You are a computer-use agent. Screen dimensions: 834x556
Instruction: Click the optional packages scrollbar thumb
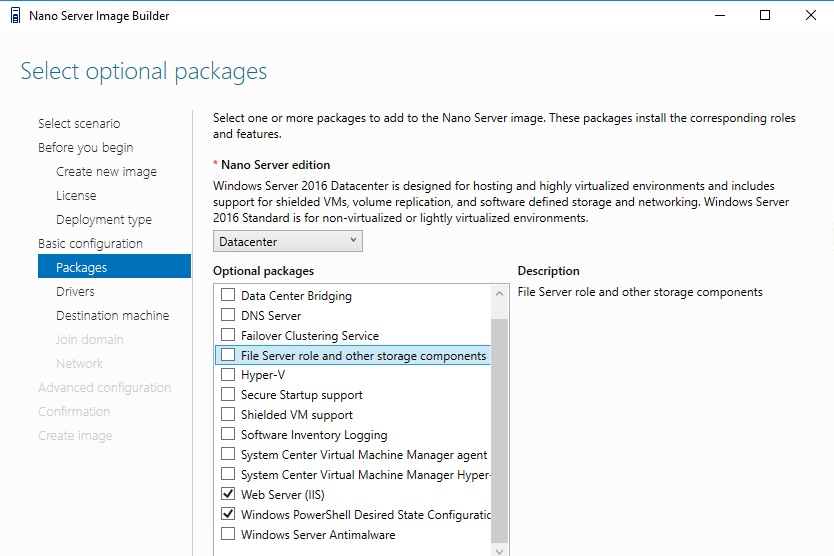(499, 430)
